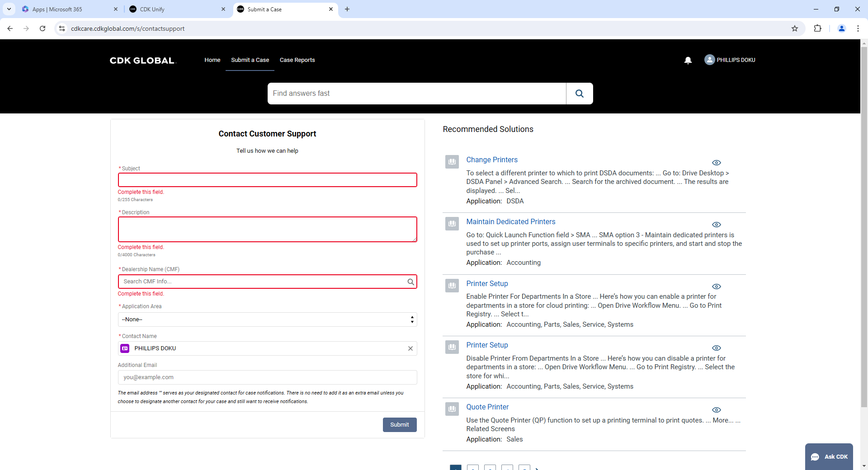Open the Quote Printer link

pos(487,407)
